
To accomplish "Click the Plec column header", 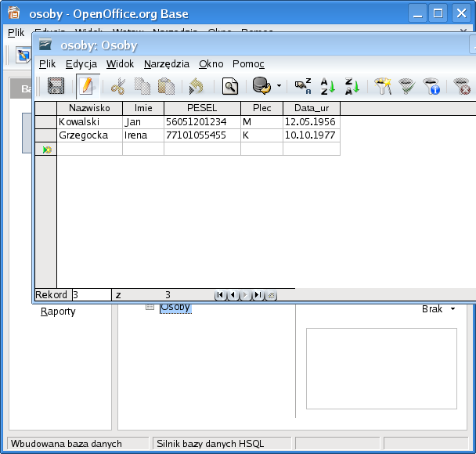I will 262,108.
